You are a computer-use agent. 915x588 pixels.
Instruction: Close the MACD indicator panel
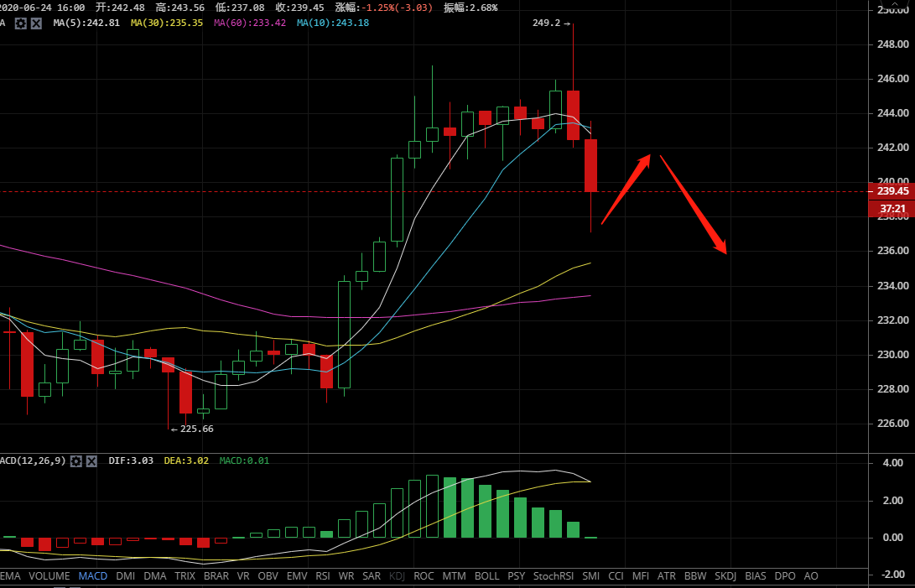click(91, 461)
